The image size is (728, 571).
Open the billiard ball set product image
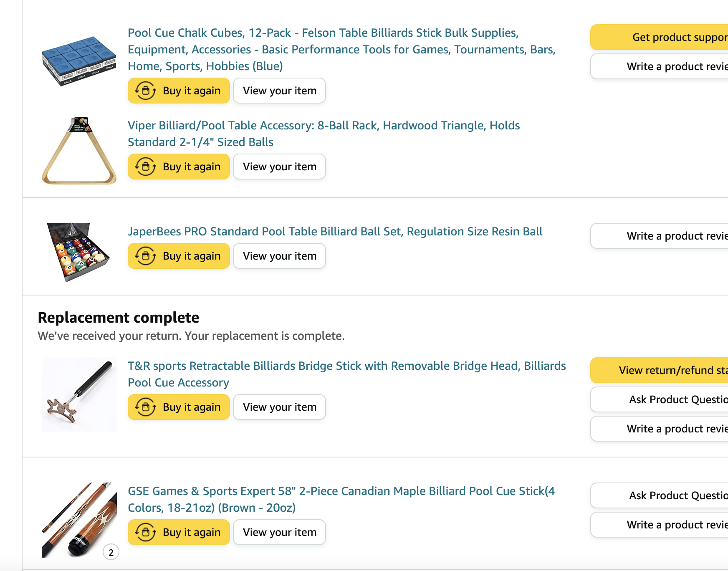(x=78, y=252)
